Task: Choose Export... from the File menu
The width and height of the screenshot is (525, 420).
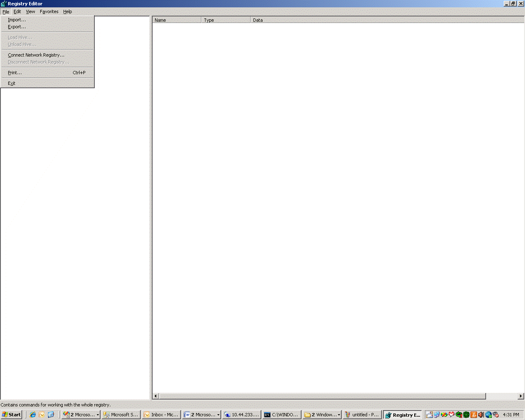Action: 48,27
